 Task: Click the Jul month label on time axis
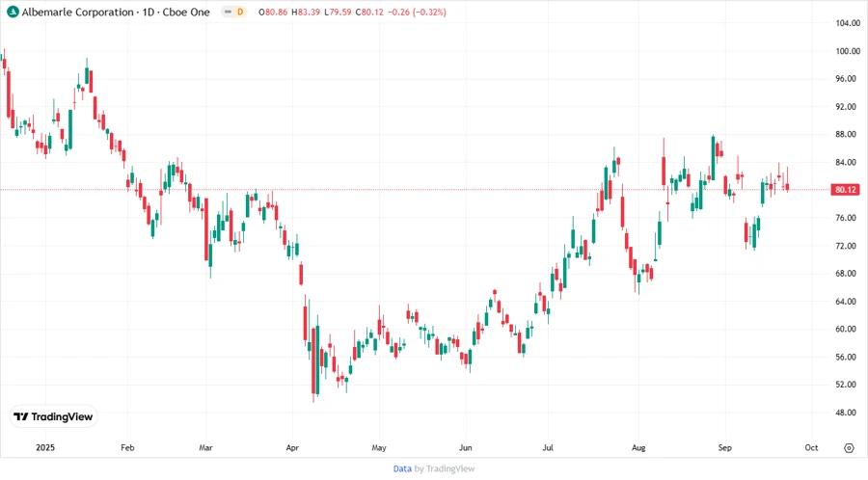tap(548, 448)
